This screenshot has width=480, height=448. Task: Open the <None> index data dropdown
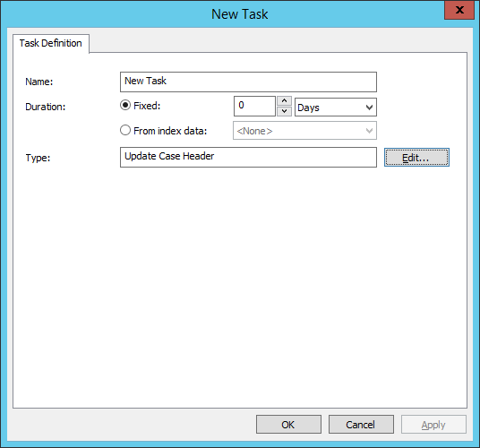304,131
